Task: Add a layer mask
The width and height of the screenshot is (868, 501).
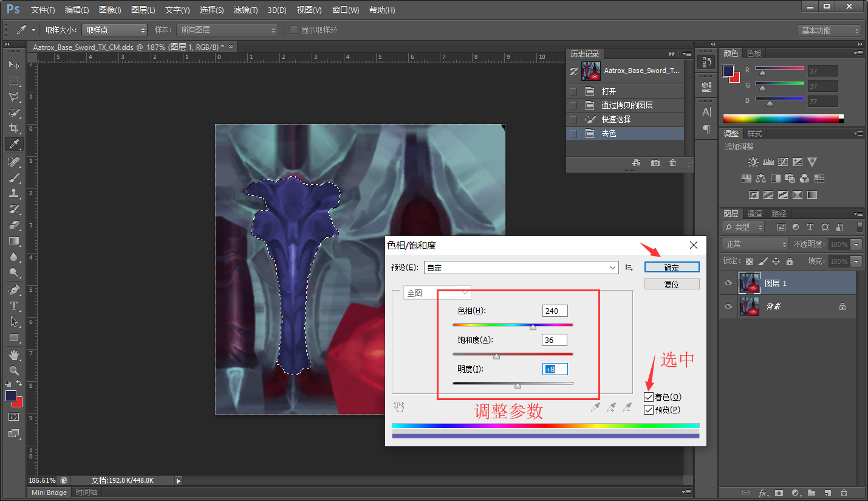Action: pos(779,492)
